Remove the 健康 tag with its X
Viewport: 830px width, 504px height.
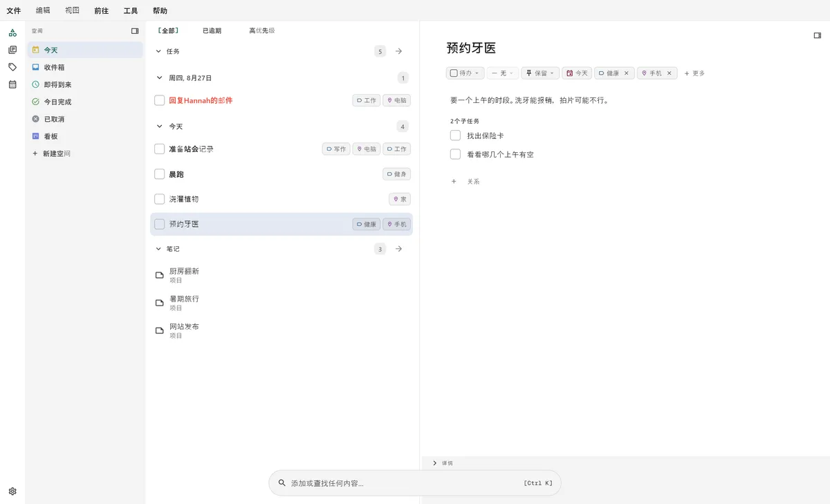[x=627, y=73]
